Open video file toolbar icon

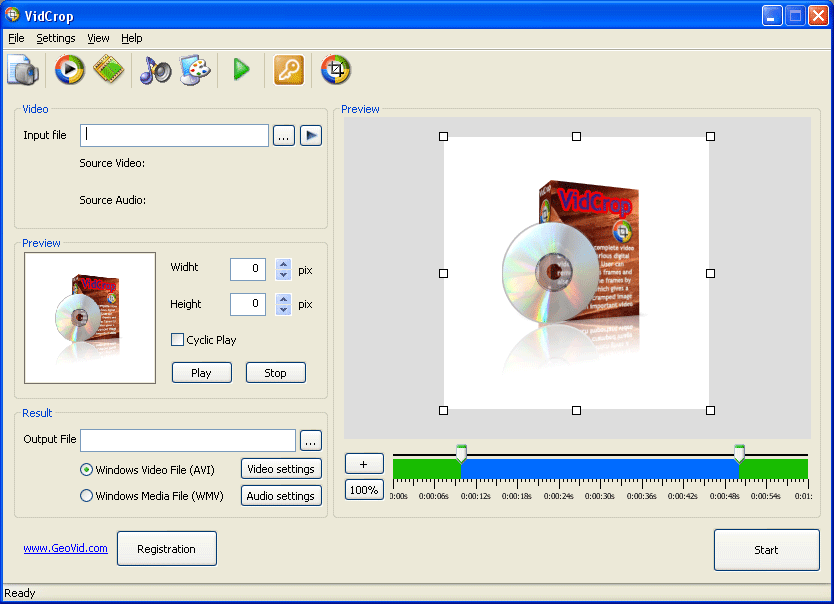point(23,70)
